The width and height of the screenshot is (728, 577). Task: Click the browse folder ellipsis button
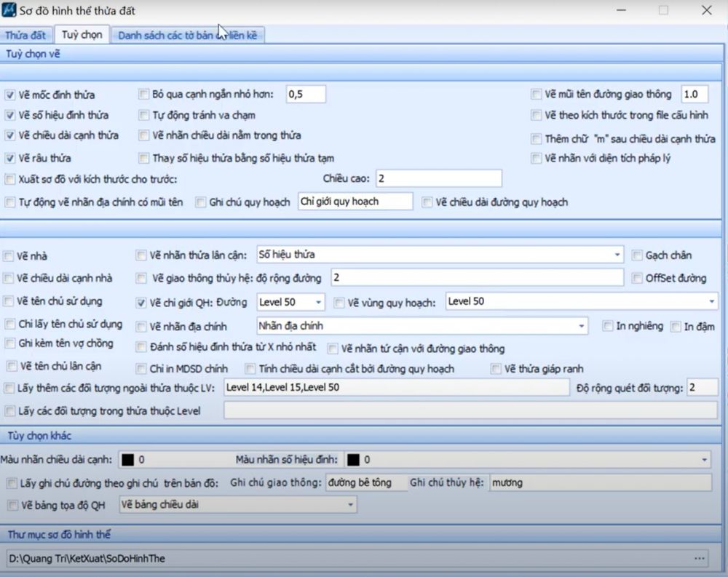[700, 558]
